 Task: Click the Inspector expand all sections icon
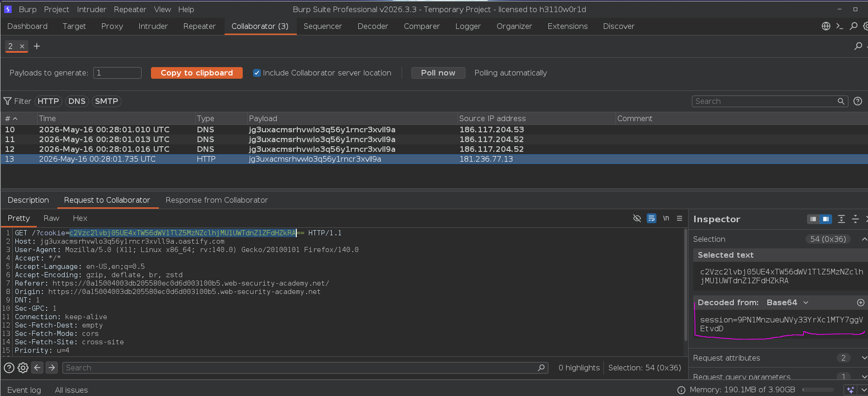pos(841,219)
